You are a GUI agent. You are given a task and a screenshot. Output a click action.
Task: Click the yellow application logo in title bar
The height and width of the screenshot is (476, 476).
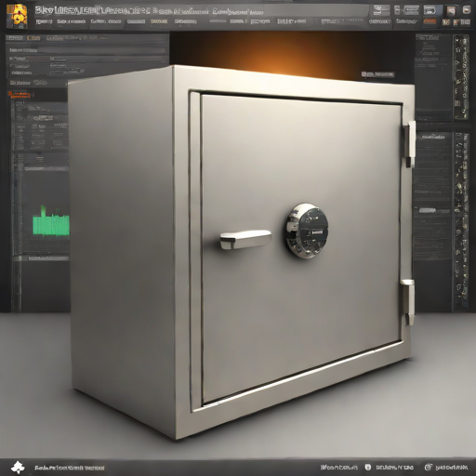click(17, 16)
